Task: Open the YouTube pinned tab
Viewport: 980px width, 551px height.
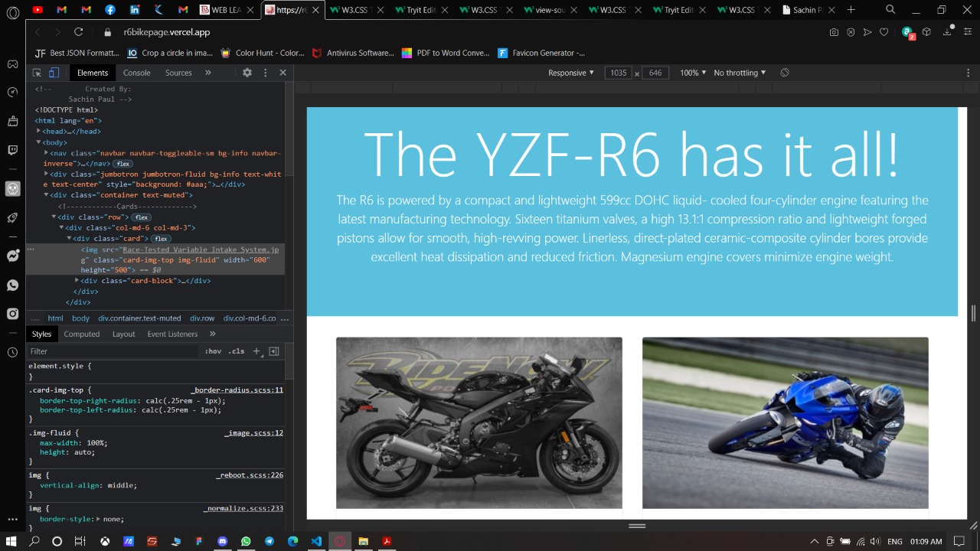Action: 38,10
